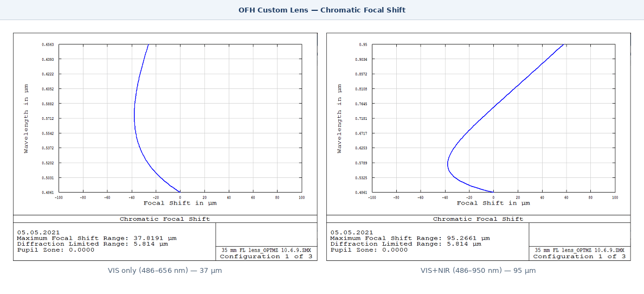
Task: Click 'Maximum Focal Shift Range: 37.8191 µm'
Action: pos(96,238)
